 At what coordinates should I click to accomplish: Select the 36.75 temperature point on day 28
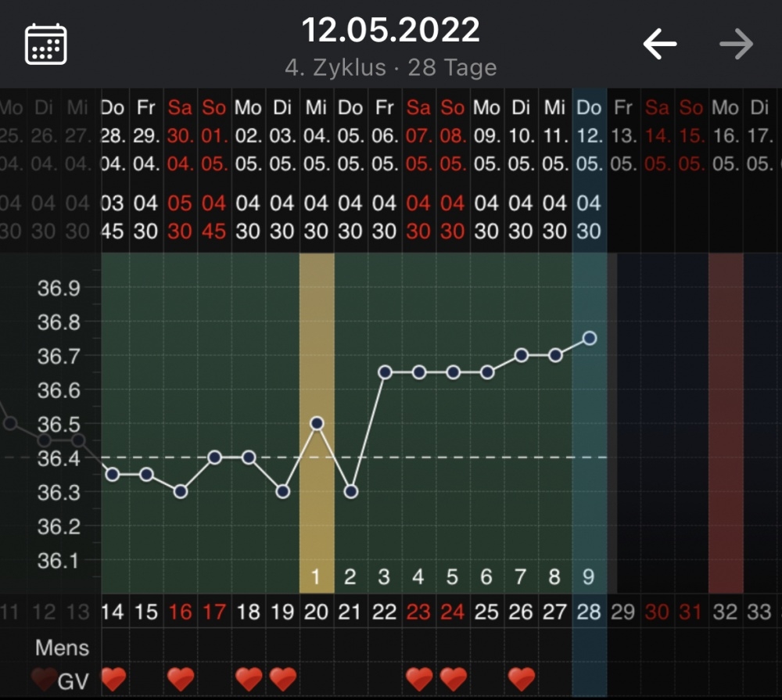590,338
